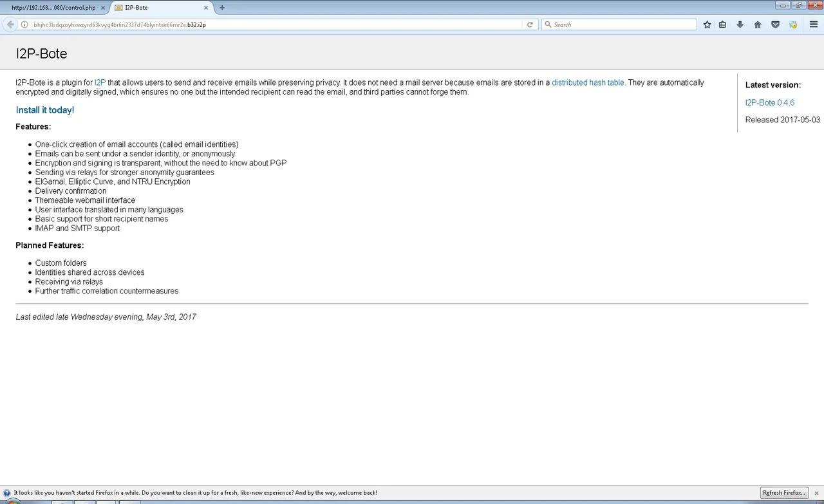Follow the distributed hash table link
This screenshot has width=824, height=504.
click(588, 82)
